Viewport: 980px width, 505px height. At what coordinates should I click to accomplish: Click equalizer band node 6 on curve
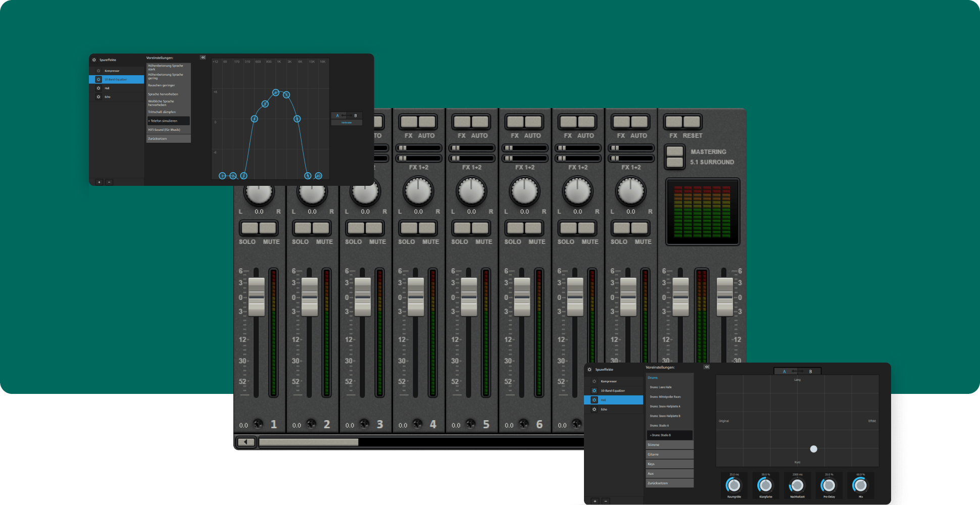tap(276, 92)
